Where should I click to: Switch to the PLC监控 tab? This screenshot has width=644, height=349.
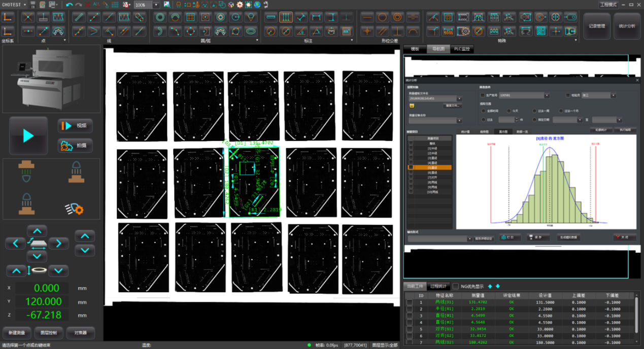pyautogui.click(x=462, y=49)
